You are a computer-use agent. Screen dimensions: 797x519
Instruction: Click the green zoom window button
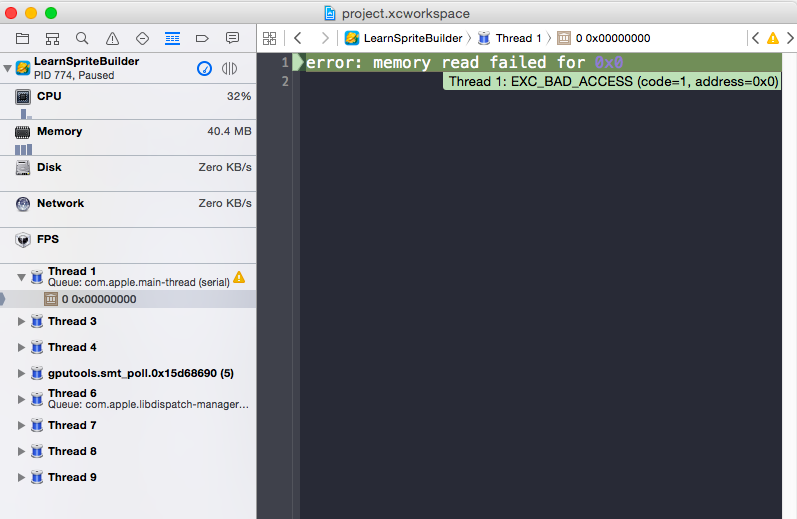[x=51, y=13]
